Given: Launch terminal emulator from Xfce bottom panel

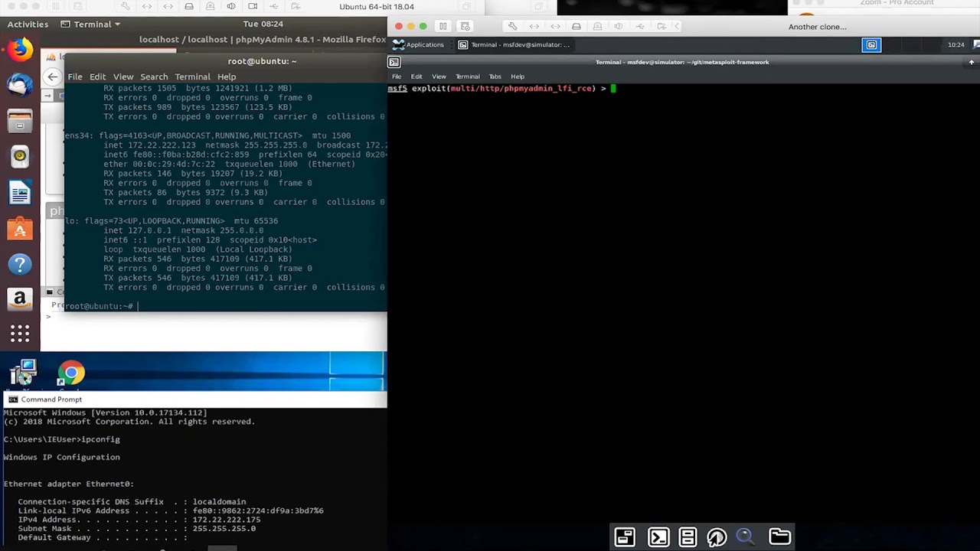Looking at the screenshot, I should click(658, 537).
